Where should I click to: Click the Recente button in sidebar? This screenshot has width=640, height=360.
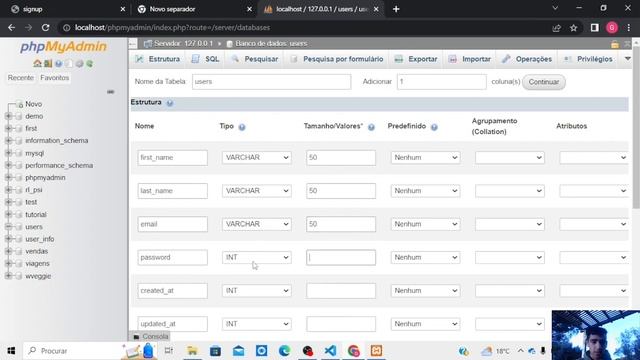click(21, 78)
